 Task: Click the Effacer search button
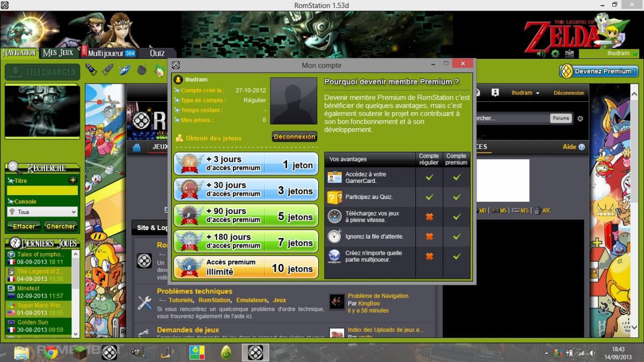coord(24,226)
